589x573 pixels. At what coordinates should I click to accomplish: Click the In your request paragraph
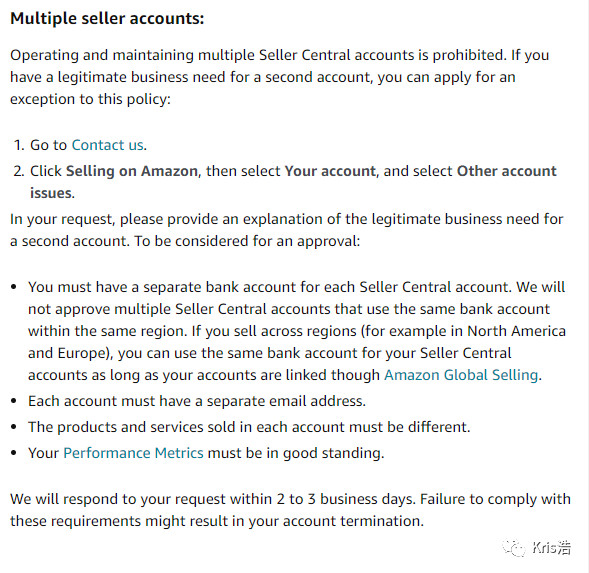coord(287,230)
